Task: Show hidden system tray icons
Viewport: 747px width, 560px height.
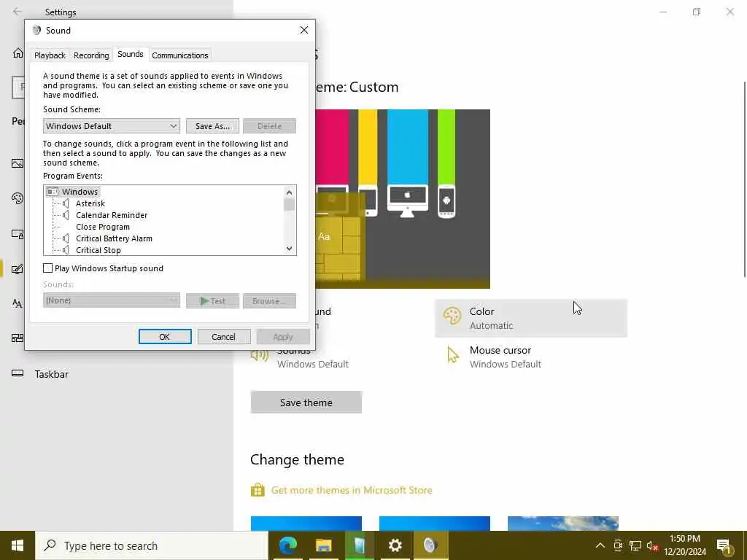Action: click(600, 545)
